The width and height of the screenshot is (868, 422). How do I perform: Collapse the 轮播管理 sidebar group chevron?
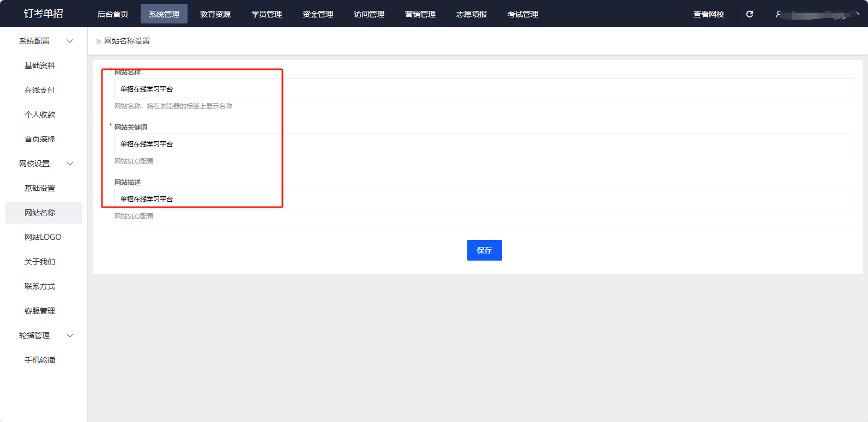coord(70,335)
